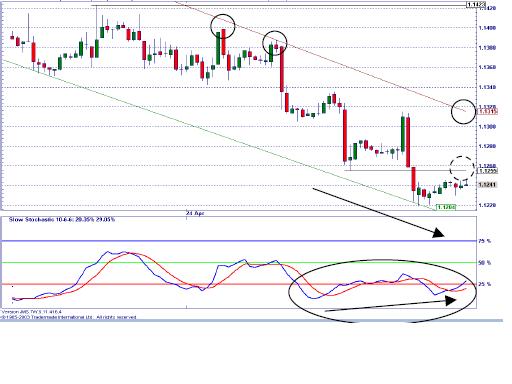Image resolution: width=512 pixels, height=384 pixels.
Task: Select the green 50% midline
Action: point(239,263)
